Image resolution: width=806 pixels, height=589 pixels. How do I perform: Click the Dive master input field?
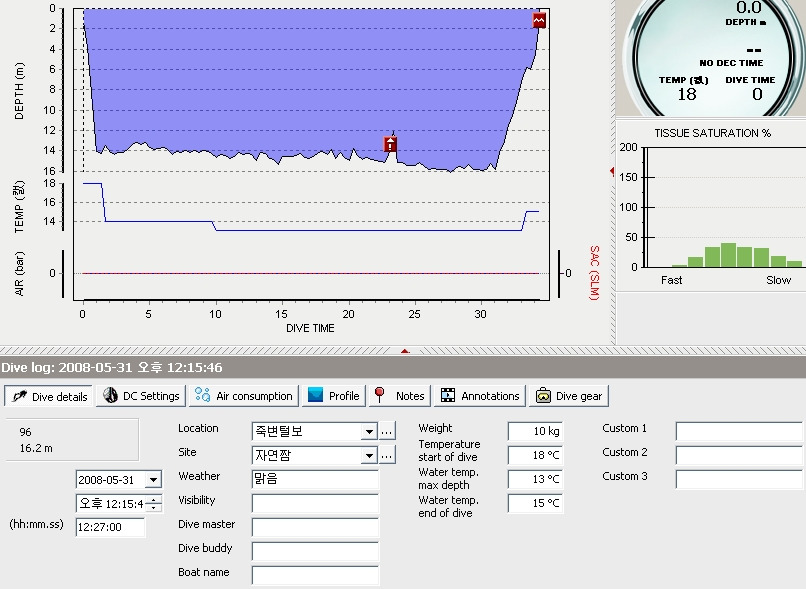coord(315,527)
